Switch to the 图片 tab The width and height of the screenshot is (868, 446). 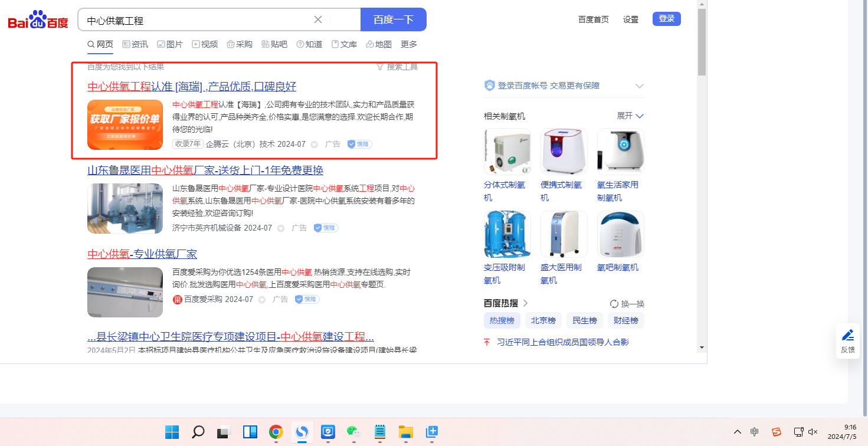tap(170, 44)
